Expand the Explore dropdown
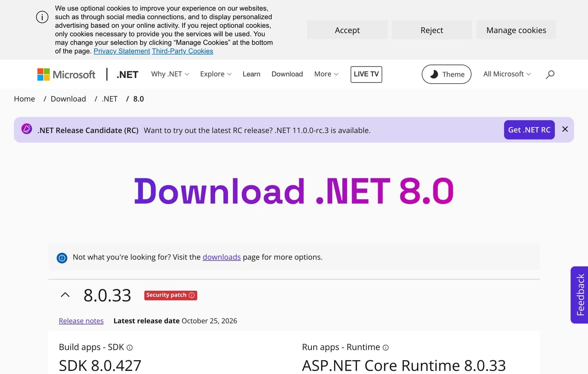The width and height of the screenshot is (588, 374). click(x=216, y=74)
